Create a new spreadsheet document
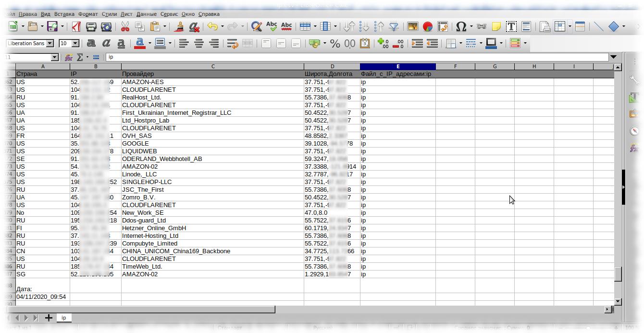The image size is (644, 333). pos(13,26)
